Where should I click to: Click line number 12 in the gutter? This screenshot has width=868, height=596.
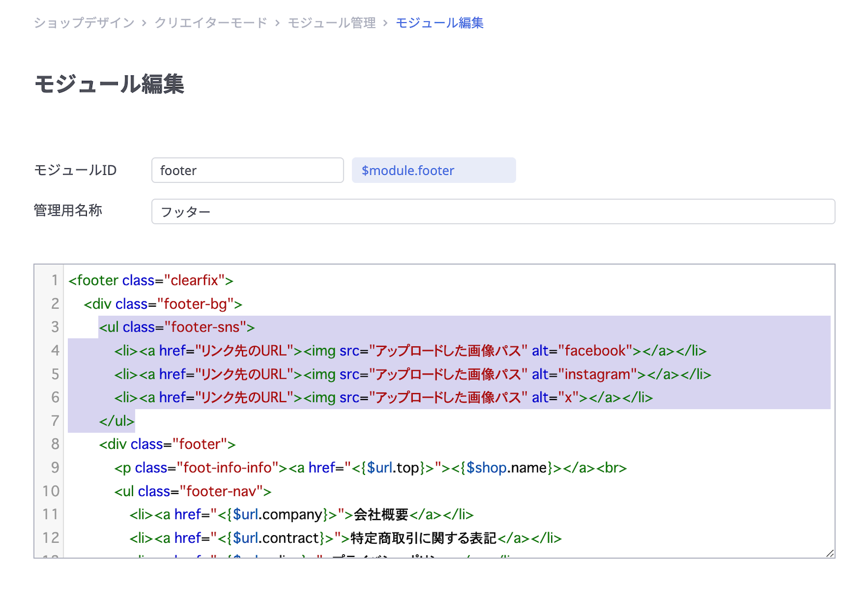(x=51, y=538)
